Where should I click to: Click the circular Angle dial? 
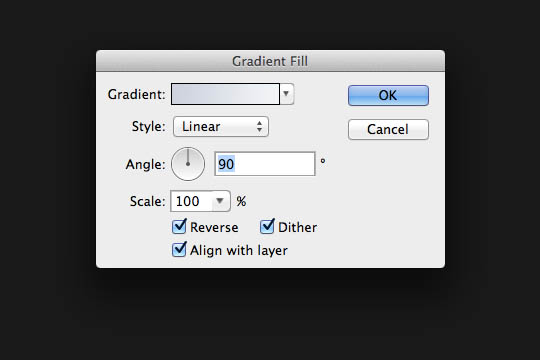(188, 164)
